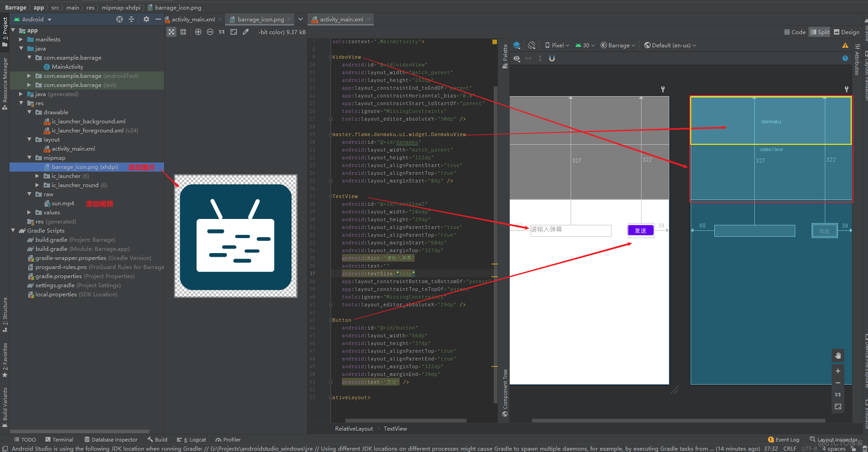This screenshot has height=452, width=868.
Task: Toggle the autoconnect magnet icon
Action: pos(552,58)
